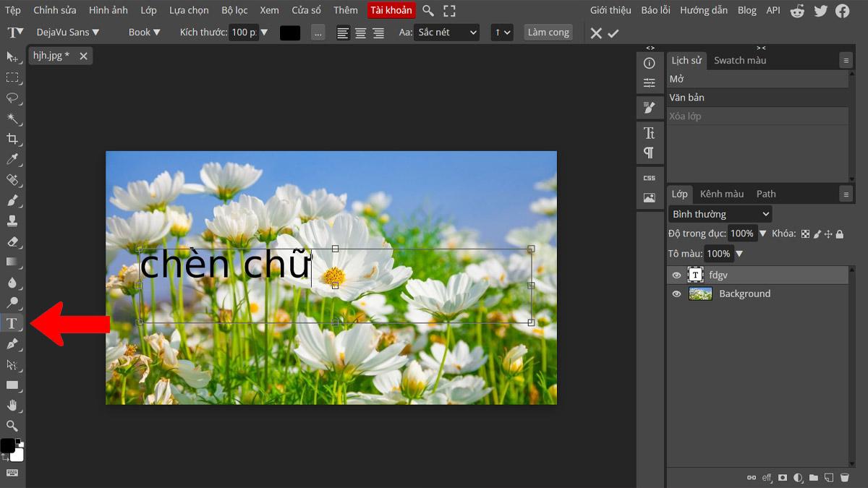Select the Lasso tool
This screenshot has height=488, width=868.
pyautogui.click(x=12, y=98)
